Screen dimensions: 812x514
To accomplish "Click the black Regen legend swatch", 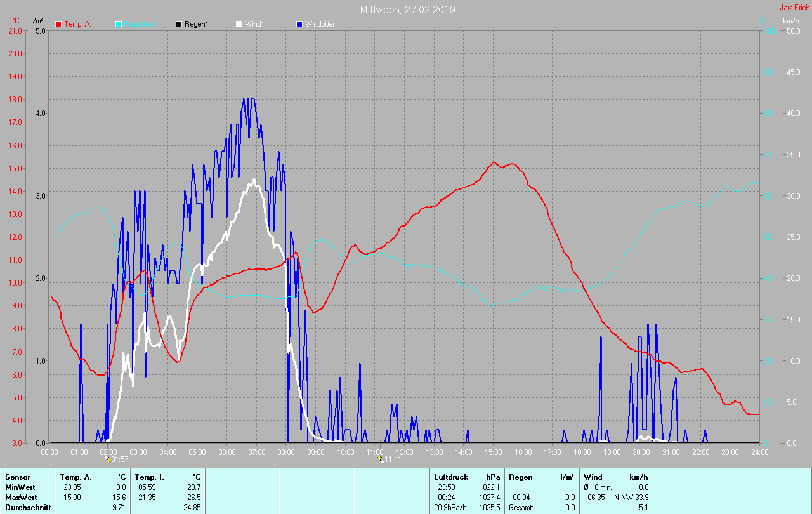I will (179, 24).
